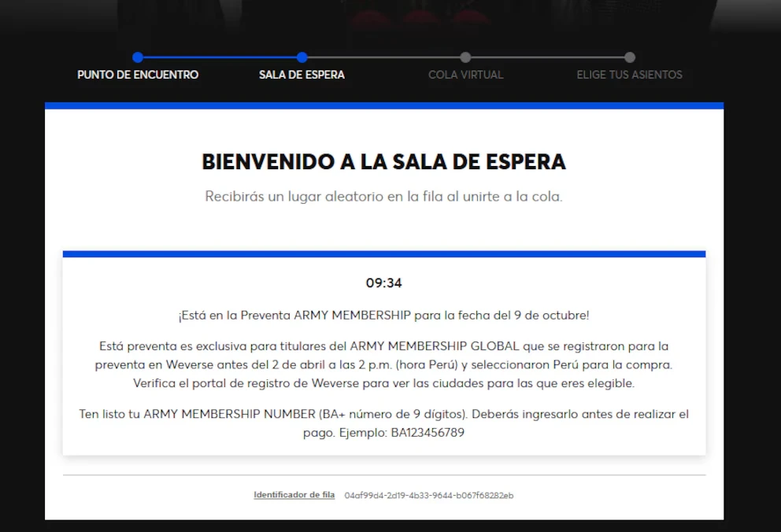
Task: Click the gray progress segment before Cola Virtual
Action: [x=383, y=57]
